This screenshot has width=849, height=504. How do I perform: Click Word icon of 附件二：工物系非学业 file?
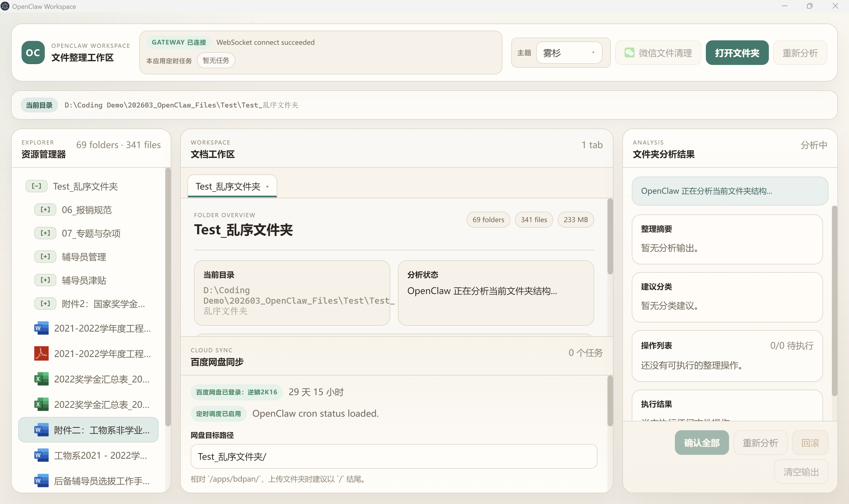pos(41,430)
